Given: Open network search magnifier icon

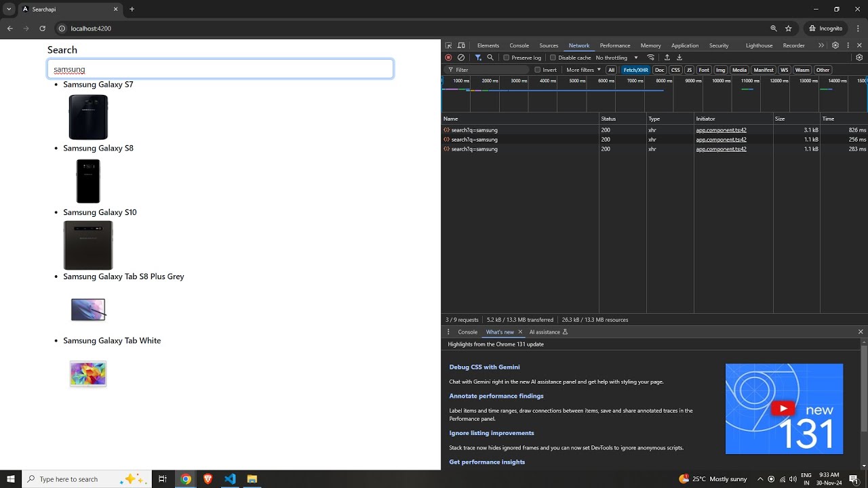Looking at the screenshot, I should pos(490,58).
